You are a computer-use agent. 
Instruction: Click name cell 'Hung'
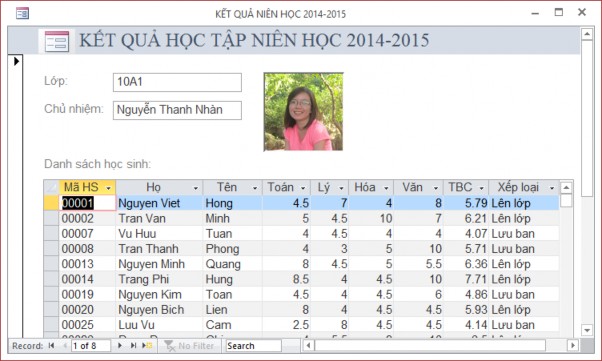tap(232, 279)
